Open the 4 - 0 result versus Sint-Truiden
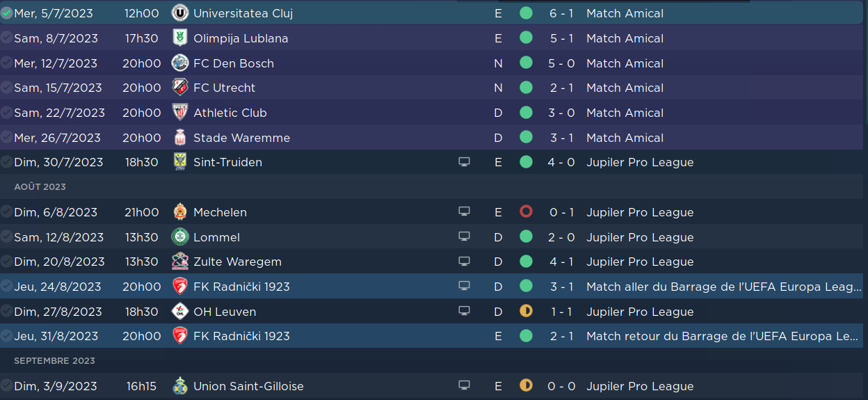 coord(562,162)
